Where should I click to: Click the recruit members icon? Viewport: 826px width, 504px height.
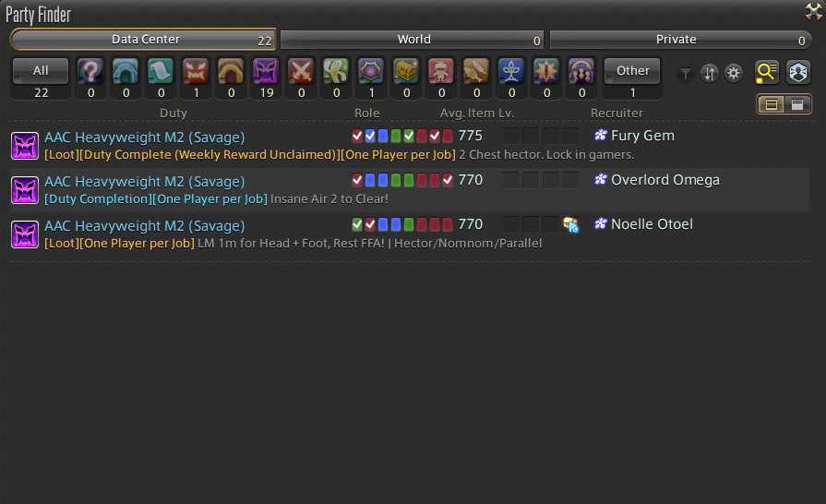point(798,72)
